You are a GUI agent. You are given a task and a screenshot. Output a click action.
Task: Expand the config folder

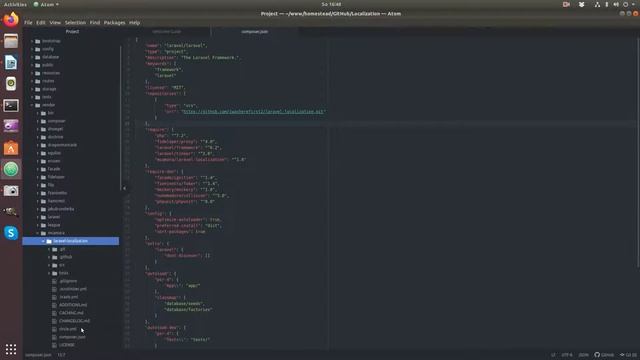pos(32,49)
